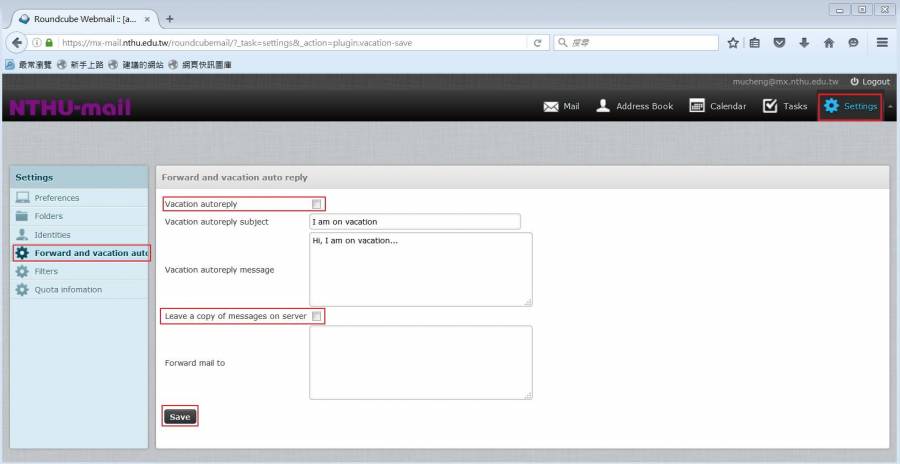Viewport: 900px width, 464px height.
Task: Click the Firefox home icon
Action: click(829, 43)
